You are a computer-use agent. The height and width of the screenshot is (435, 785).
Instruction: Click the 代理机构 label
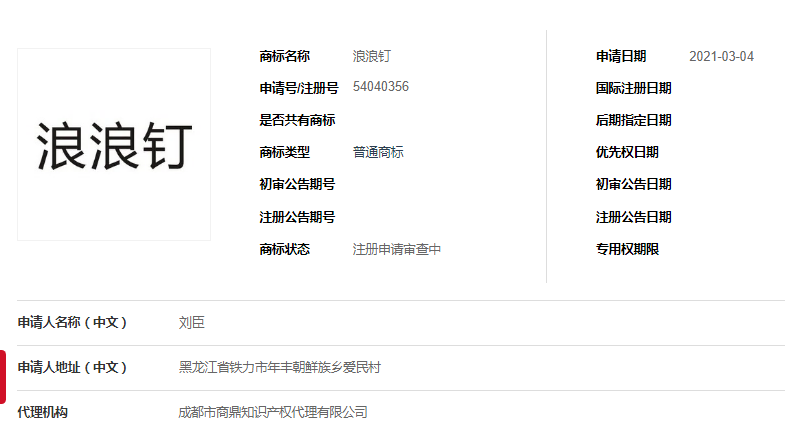click(43, 412)
